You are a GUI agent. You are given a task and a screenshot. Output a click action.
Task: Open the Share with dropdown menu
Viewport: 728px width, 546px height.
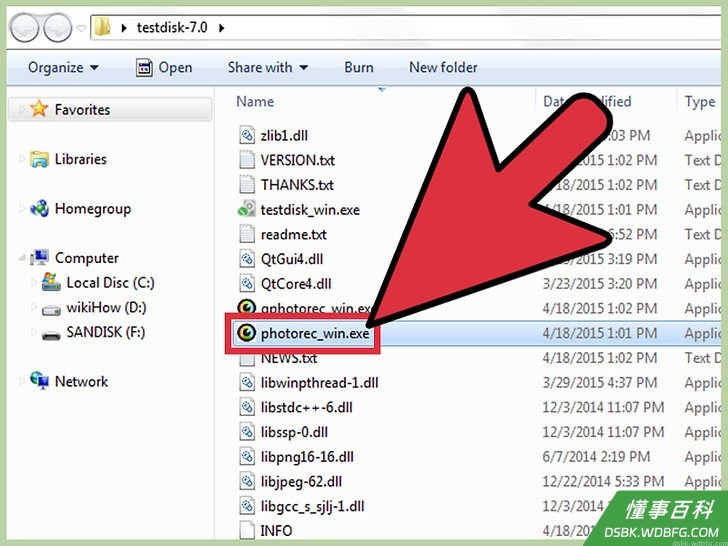tap(268, 68)
